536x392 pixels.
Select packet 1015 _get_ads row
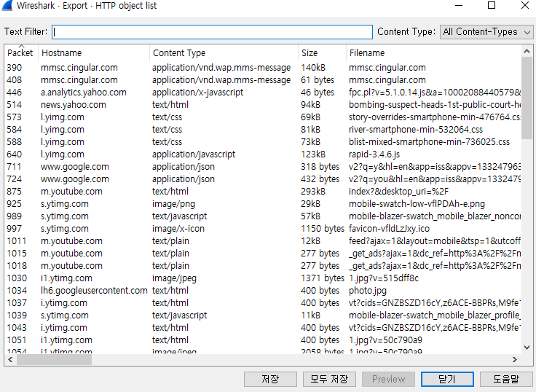point(263,254)
